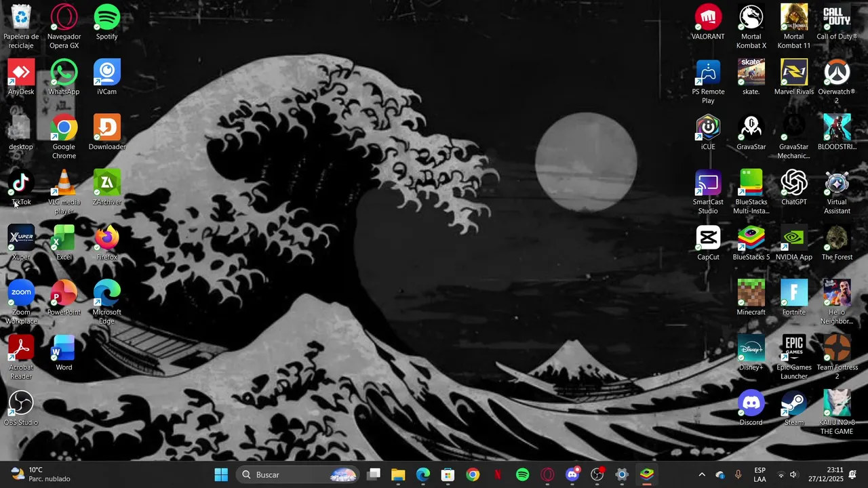Open the weather widget showing 10°C
The height and width of the screenshot is (488, 868).
point(41,474)
